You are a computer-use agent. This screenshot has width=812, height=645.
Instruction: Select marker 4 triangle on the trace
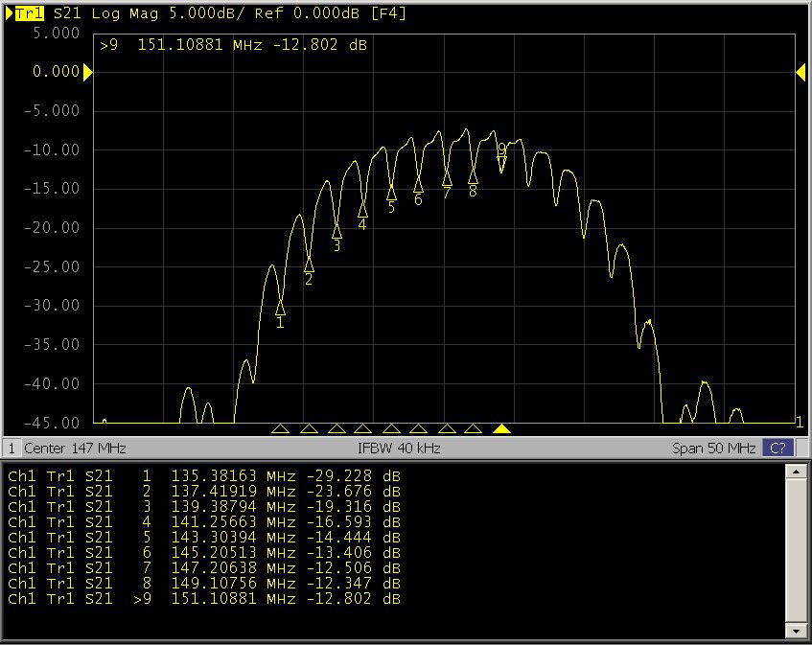point(362,209)
